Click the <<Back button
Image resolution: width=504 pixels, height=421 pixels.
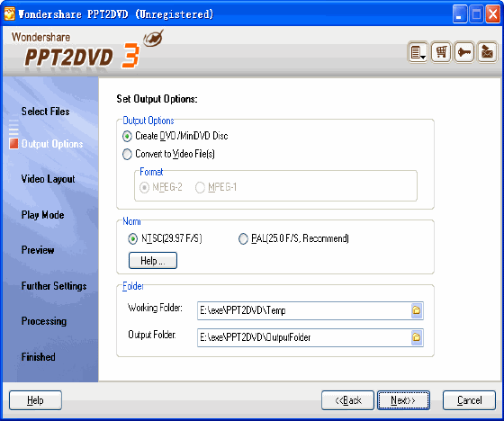click(x=347, y=400)
